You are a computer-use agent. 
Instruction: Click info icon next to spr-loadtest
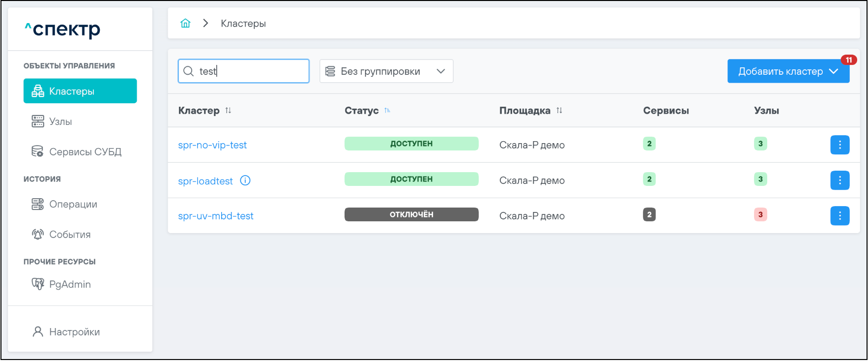(245, 180)
